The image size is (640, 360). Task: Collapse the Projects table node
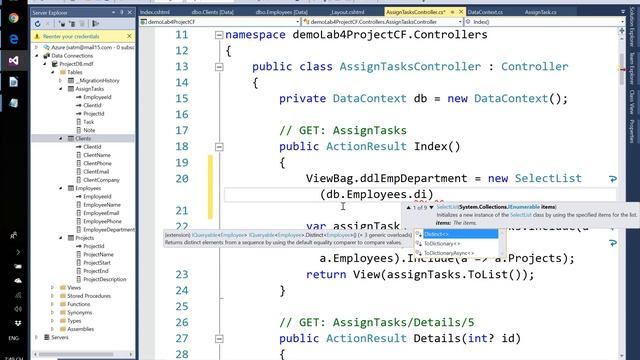tap(61, 238)
